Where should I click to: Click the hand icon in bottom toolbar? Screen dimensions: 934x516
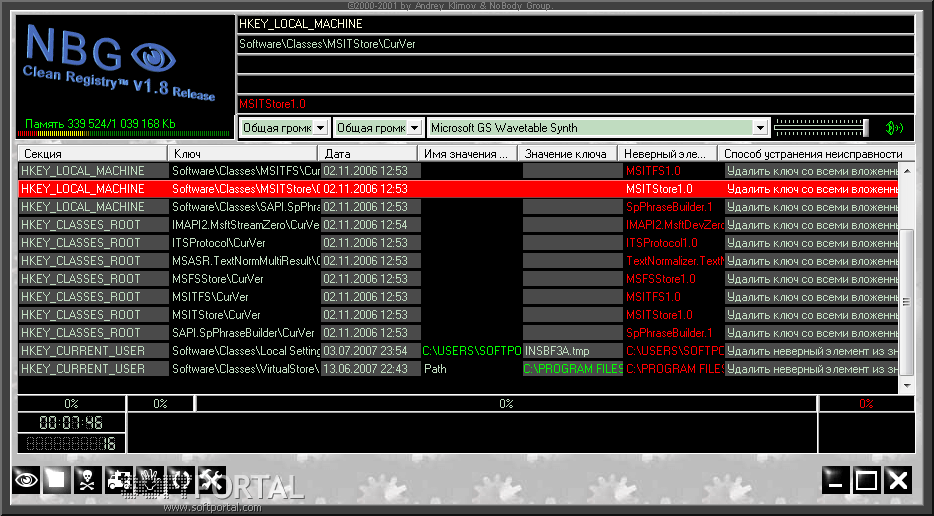150,479
